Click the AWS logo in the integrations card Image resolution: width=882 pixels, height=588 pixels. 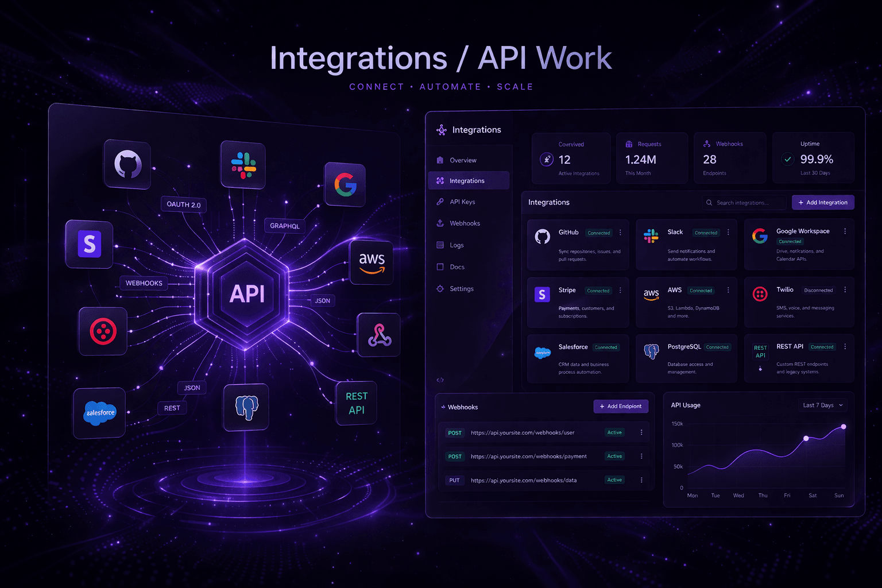pos(651,295)
